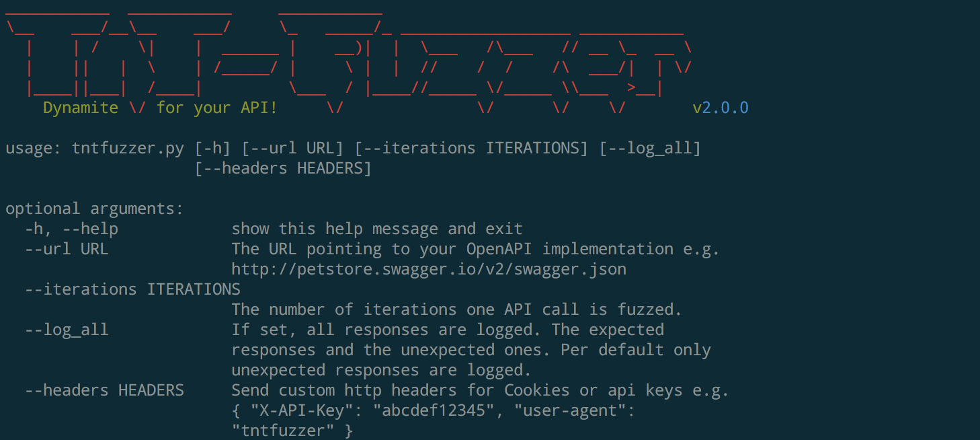
Task: Click 'tntfuzzer.py' in the usage line
Action: point(128,149)
